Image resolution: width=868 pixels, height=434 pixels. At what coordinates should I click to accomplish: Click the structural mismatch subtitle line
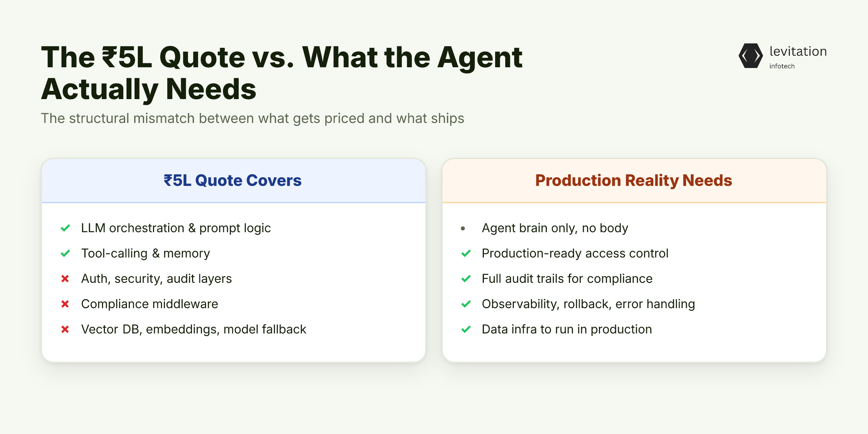252,118
